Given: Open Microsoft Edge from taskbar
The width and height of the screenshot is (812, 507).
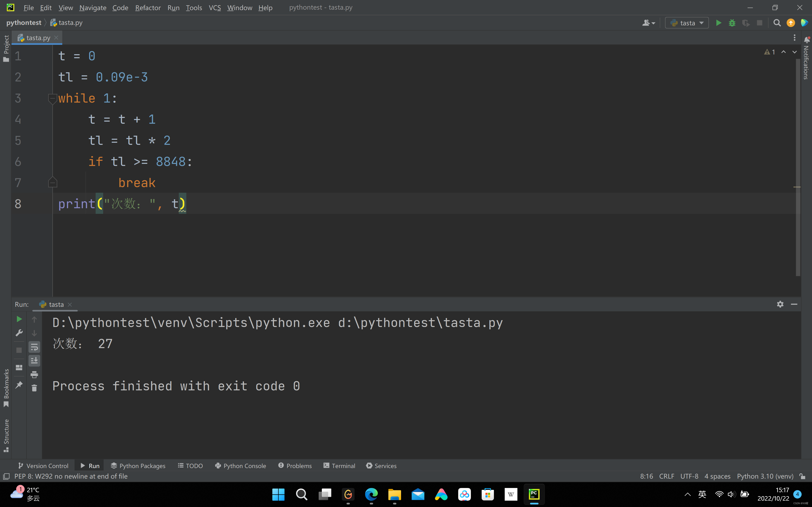Looking at the screenshot, I should (371, 494).
